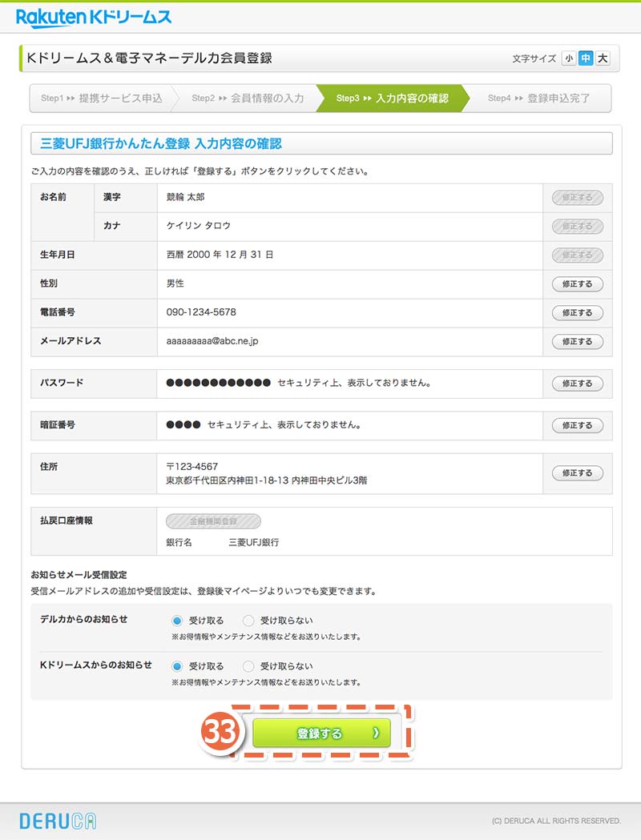Click Step3 入力内容の確認 step
Screen dimensions: 641x840
(393, 98)
